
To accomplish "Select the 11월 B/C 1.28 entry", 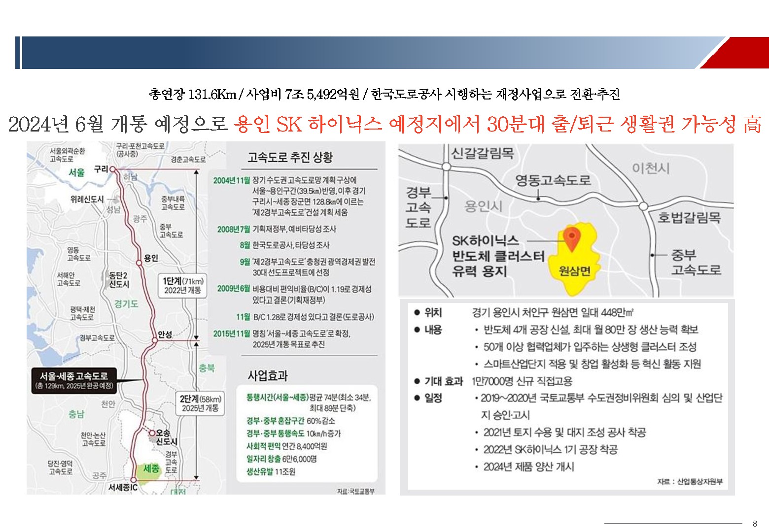I will [305, 317].
